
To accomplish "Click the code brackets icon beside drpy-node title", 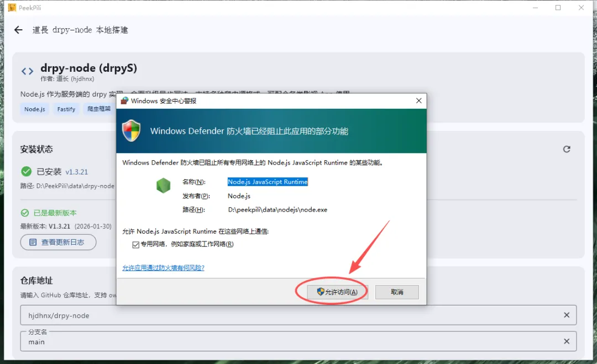I will point(27,71).
